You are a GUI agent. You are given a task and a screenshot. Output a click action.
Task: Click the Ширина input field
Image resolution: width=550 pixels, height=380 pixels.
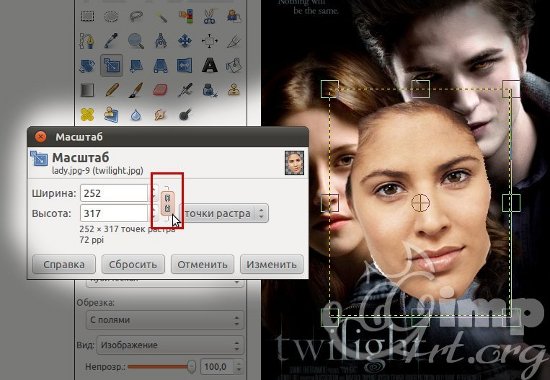tap(114, 193)
